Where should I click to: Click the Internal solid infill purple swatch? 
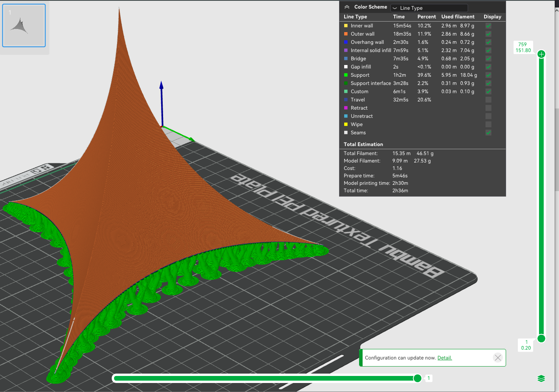pyautogui.click(x=346, y=51)
